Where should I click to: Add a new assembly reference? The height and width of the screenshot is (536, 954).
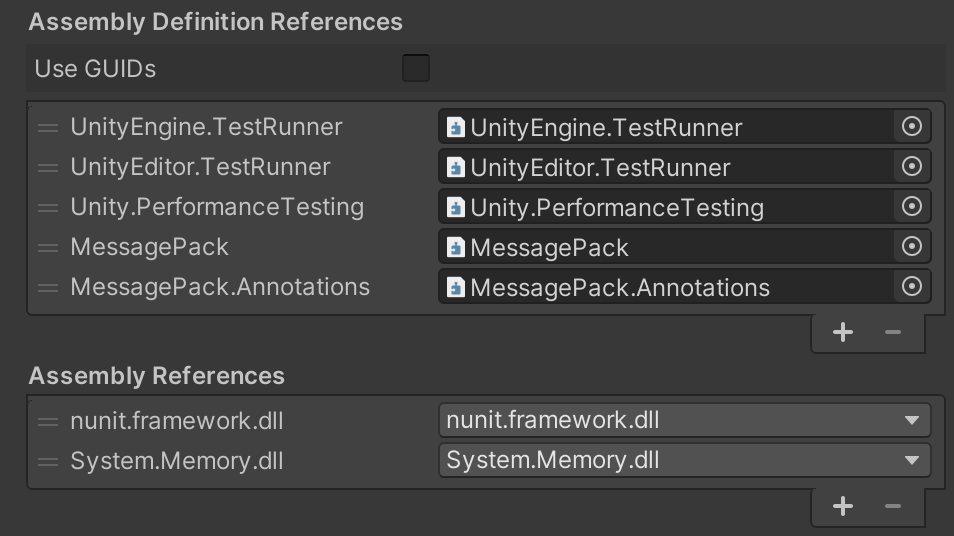coord(843,507)
